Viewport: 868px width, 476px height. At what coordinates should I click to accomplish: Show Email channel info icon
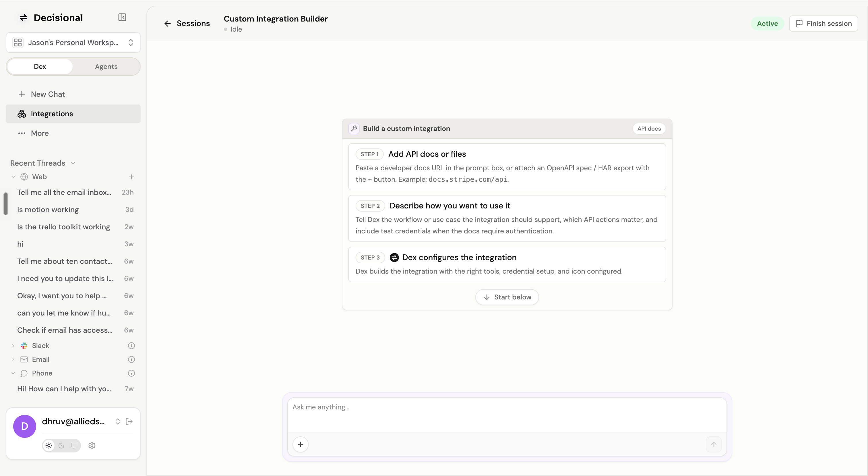131,359
